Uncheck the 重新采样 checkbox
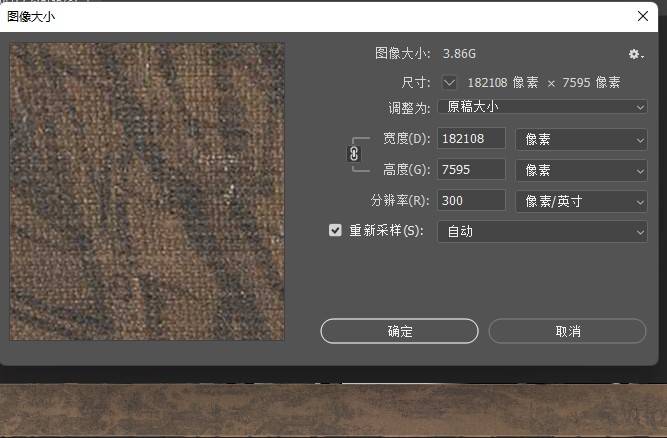This screenshot has height=438, width=667. pyautogui.click(x=336, y=231)
